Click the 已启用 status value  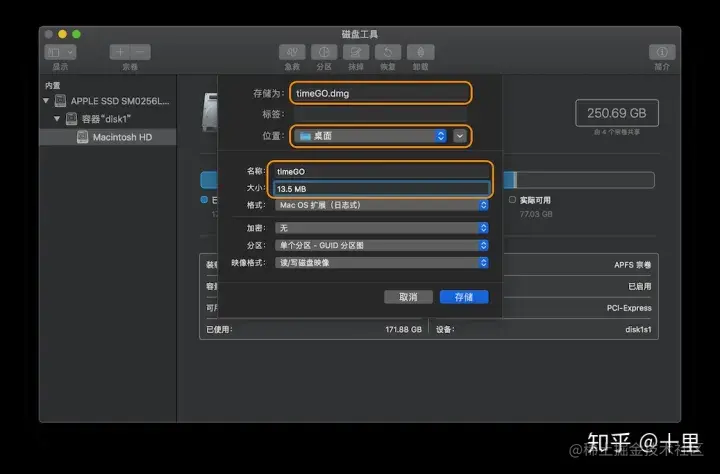[640, 287]
